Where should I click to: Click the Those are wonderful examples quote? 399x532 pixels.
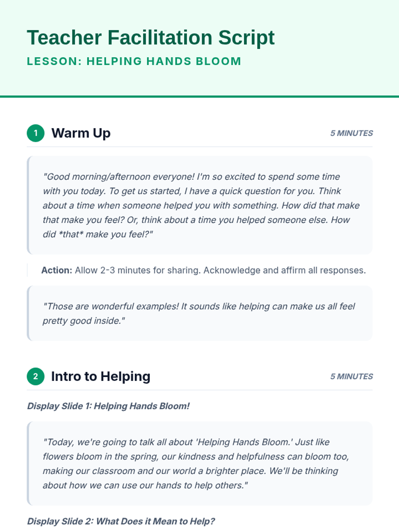(199, 313)
